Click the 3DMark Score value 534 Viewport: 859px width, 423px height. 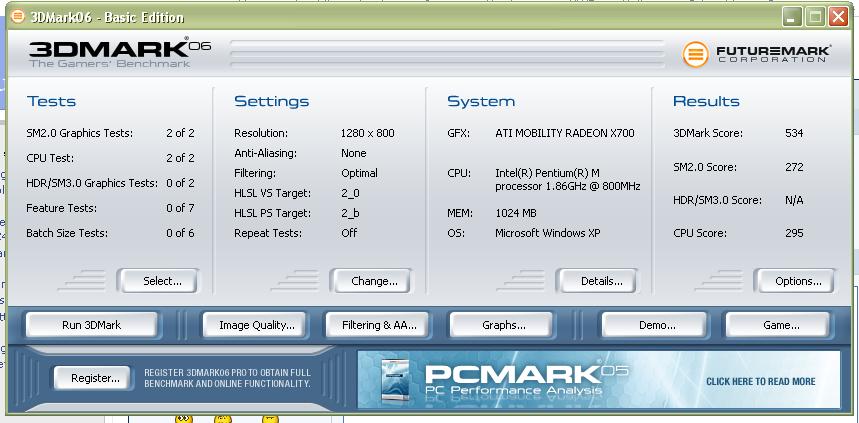click(794, 133)
